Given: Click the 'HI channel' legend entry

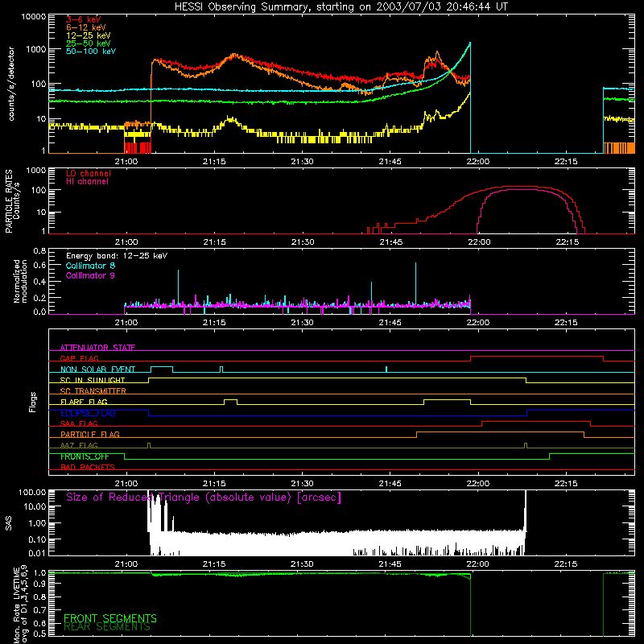Looking at the screenshot, I should click(x=87, y=182).
